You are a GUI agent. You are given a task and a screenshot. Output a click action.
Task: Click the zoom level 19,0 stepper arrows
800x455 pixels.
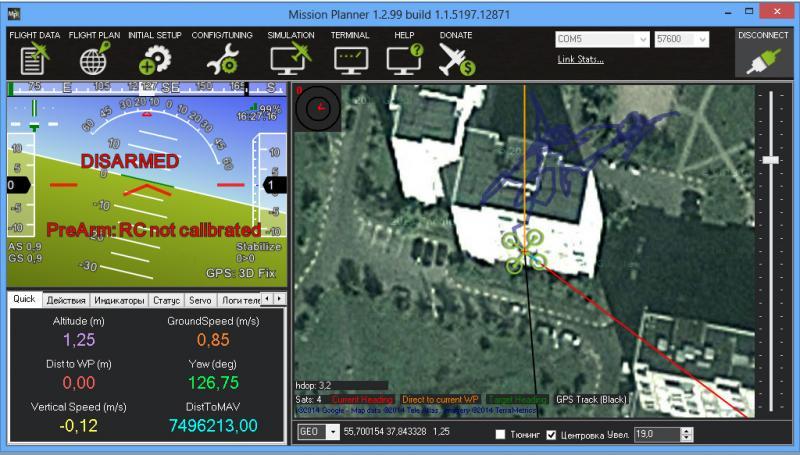click(x=686, y=434)
